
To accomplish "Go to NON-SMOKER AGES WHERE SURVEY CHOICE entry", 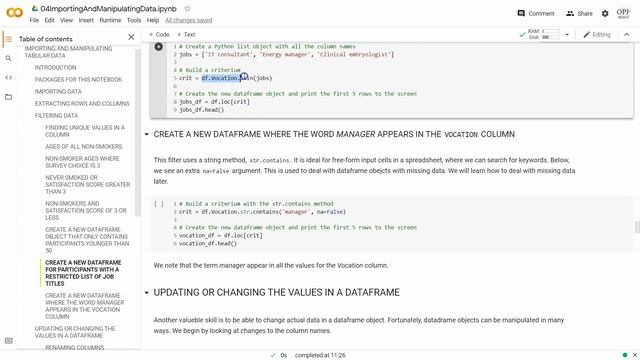I will pos(82,162).
